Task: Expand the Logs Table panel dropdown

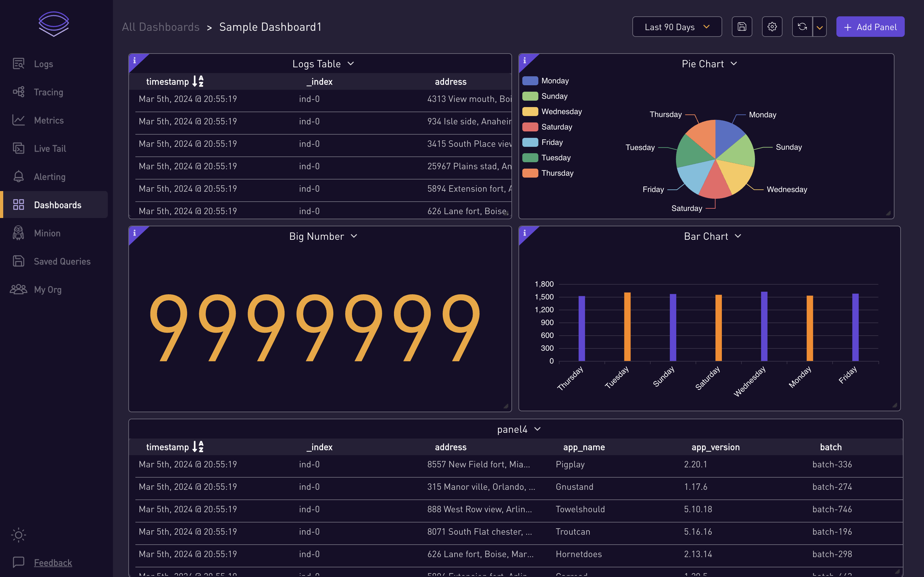Action: (x=351, y=64)
